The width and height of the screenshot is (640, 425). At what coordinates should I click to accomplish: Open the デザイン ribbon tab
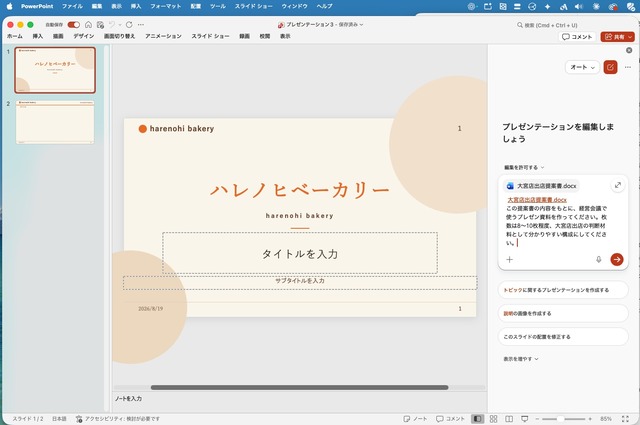(x=84, y=36)
